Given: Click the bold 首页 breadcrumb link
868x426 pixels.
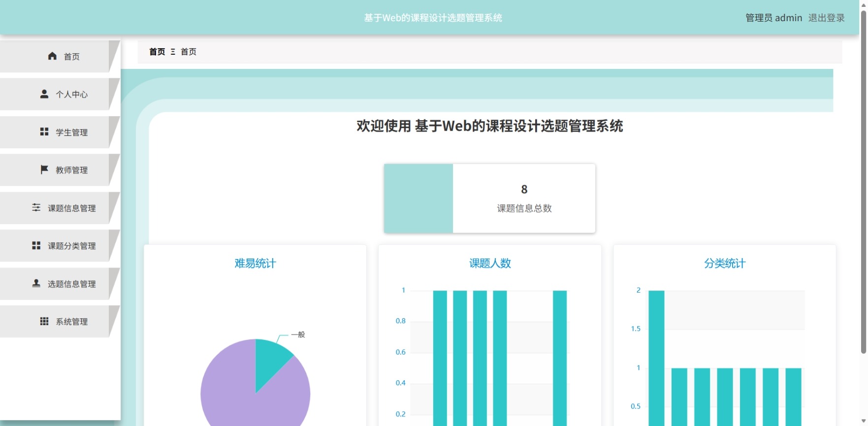Looking at the screenshot, I should coord(157,52).
